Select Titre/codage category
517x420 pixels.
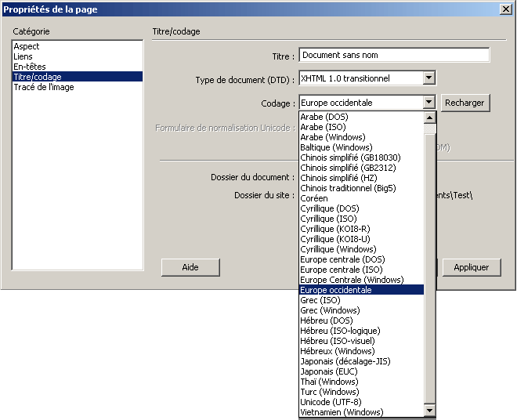(x=78, y=77)
